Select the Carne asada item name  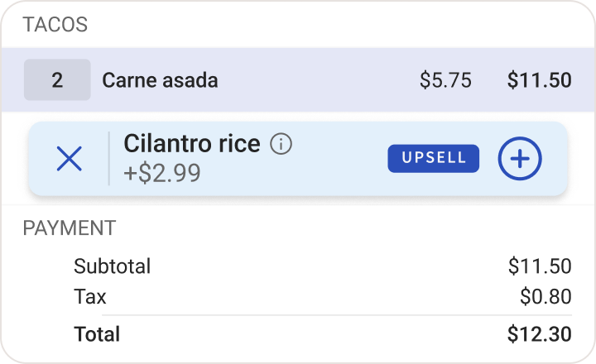coord(160,80)
